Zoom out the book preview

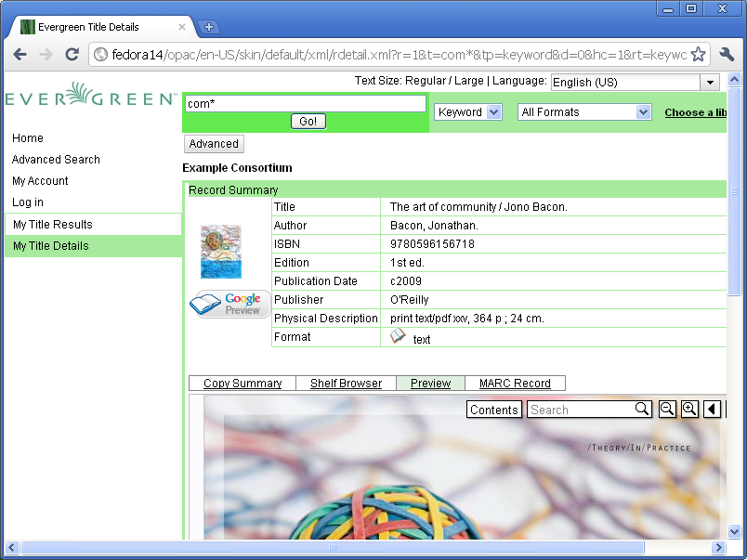[x=667, y=410]
